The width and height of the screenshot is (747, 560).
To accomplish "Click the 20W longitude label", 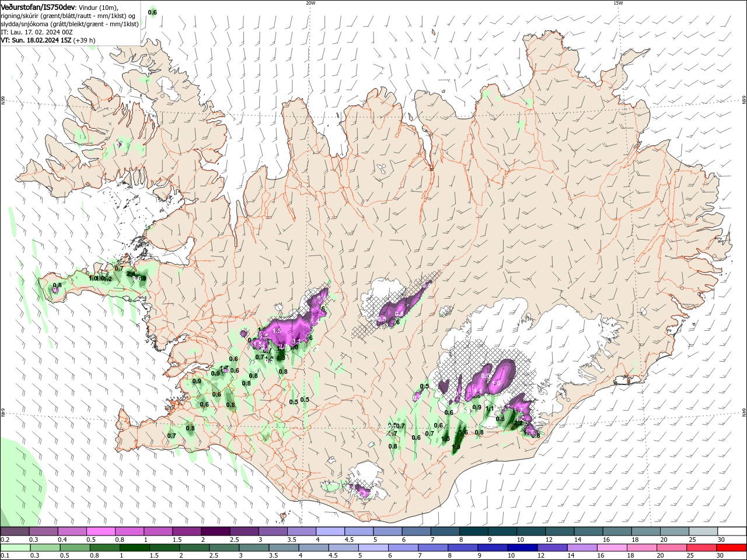I will pos(310,3).
